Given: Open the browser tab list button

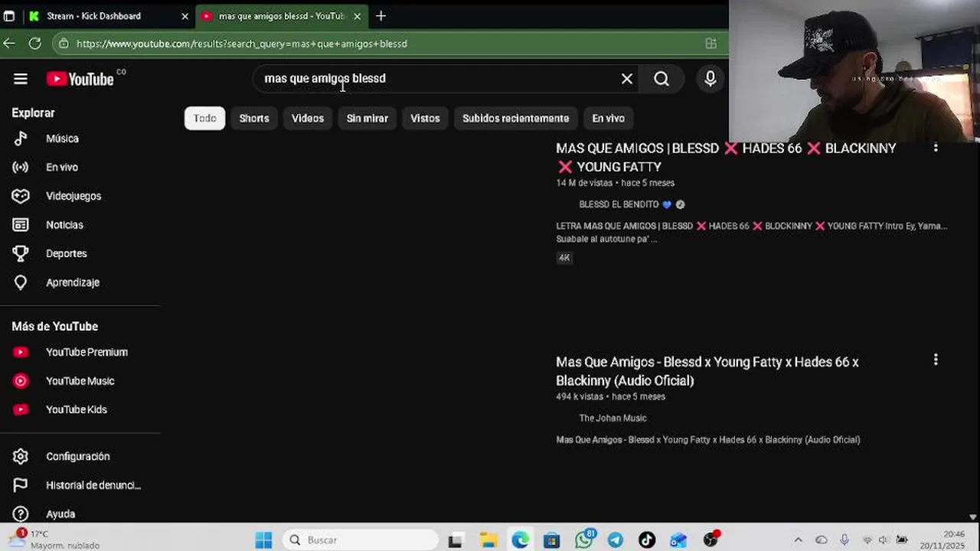Looking at the screenshot, I should tap(9, 16).
